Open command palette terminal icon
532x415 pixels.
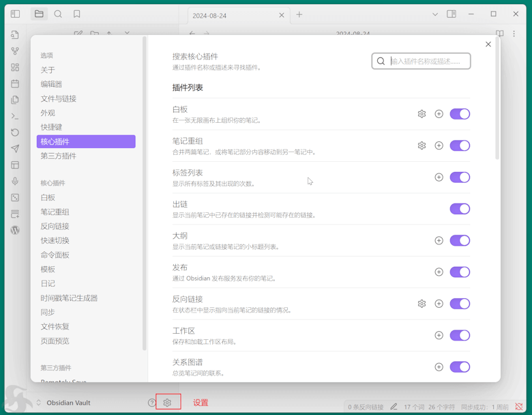(15, 116)
